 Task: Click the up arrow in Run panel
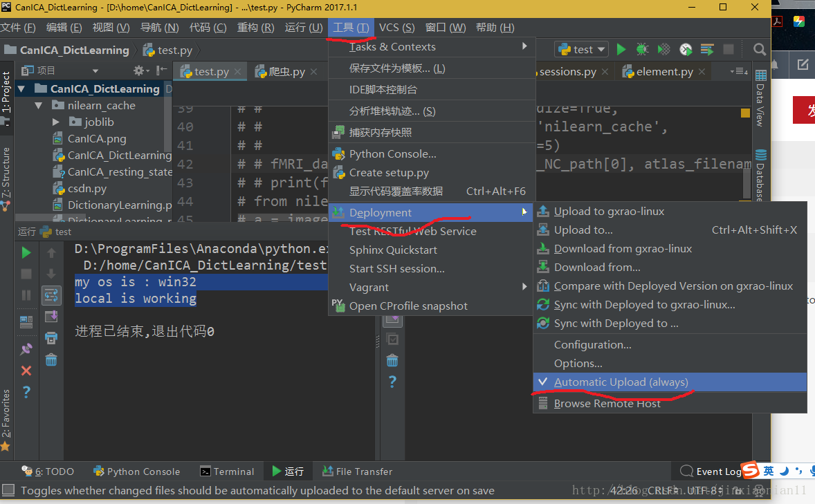51,253
